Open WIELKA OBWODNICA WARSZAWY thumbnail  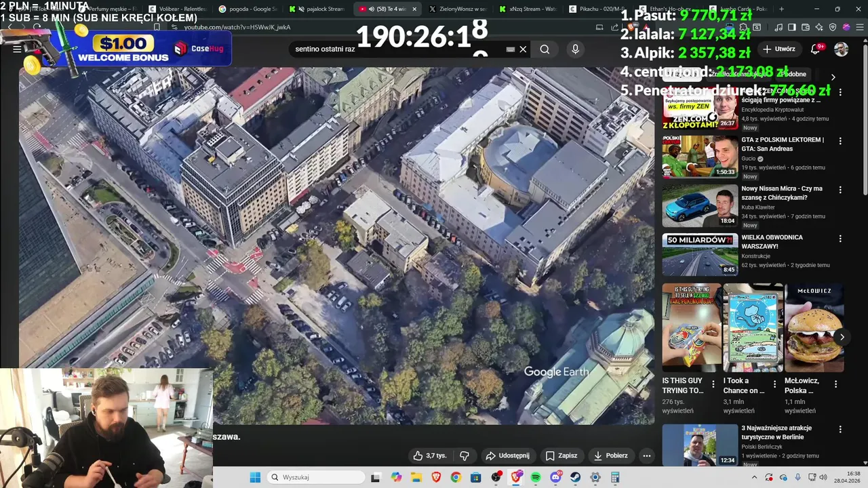[700, 254]
